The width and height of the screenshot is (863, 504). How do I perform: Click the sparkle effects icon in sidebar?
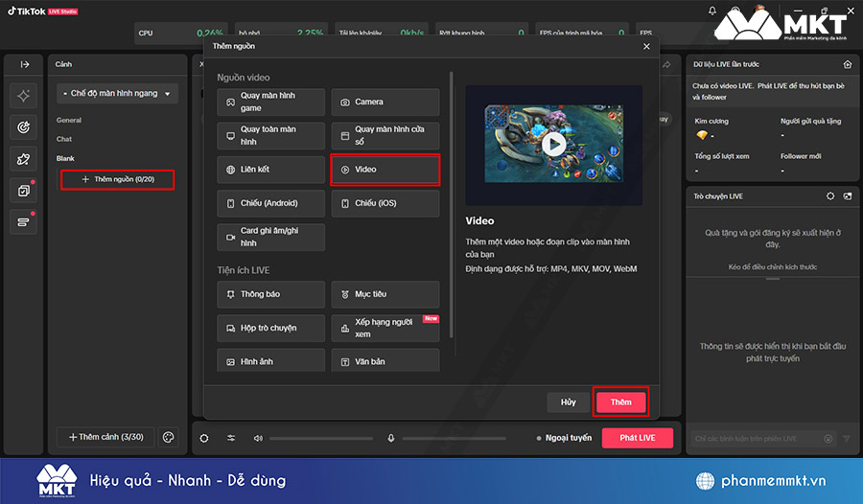pyautogui.click(x=25, y=96)
